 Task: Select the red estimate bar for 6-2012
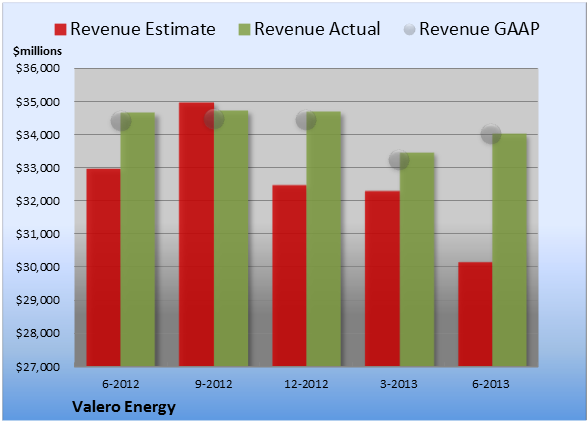(104, 267)
